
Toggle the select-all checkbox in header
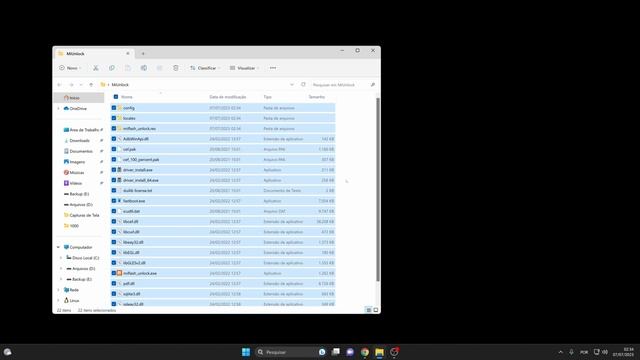[116, 97]
